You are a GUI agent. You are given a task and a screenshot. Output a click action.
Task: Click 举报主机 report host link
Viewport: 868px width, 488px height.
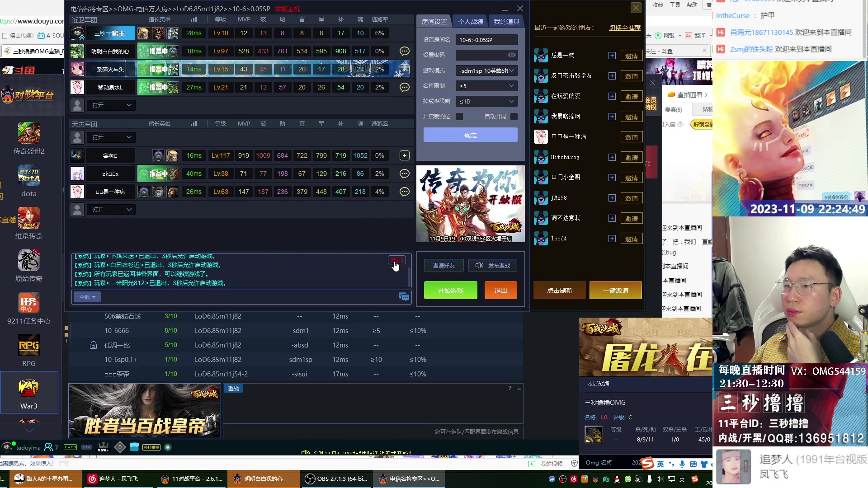(x=288, y=9)
